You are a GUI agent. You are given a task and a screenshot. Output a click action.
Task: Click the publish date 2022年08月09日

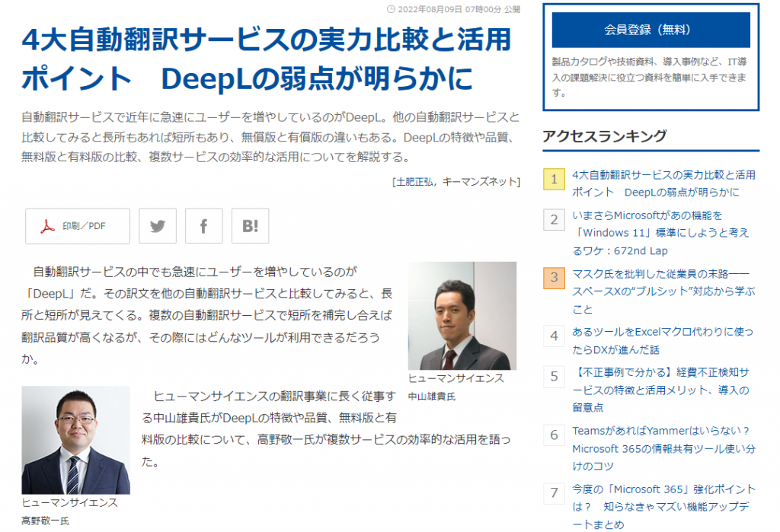click(430, 9)
